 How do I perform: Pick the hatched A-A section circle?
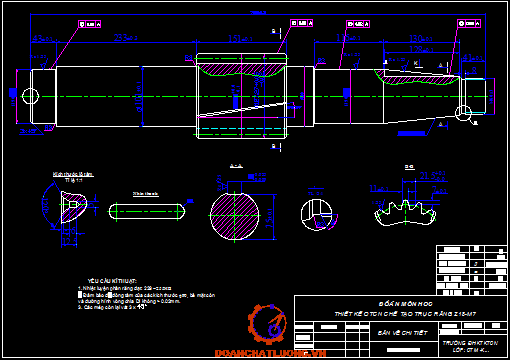(x=235, y=216)
